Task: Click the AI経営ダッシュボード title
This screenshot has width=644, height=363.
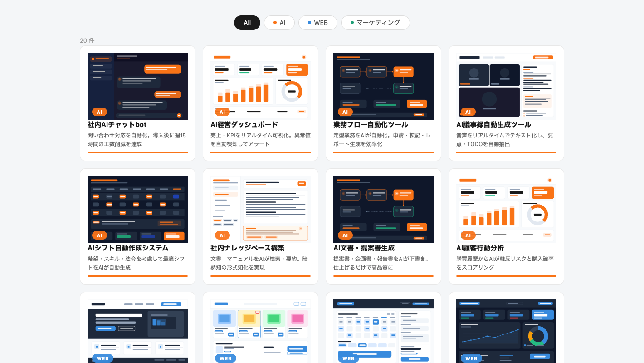Action: tap(244, 124)
